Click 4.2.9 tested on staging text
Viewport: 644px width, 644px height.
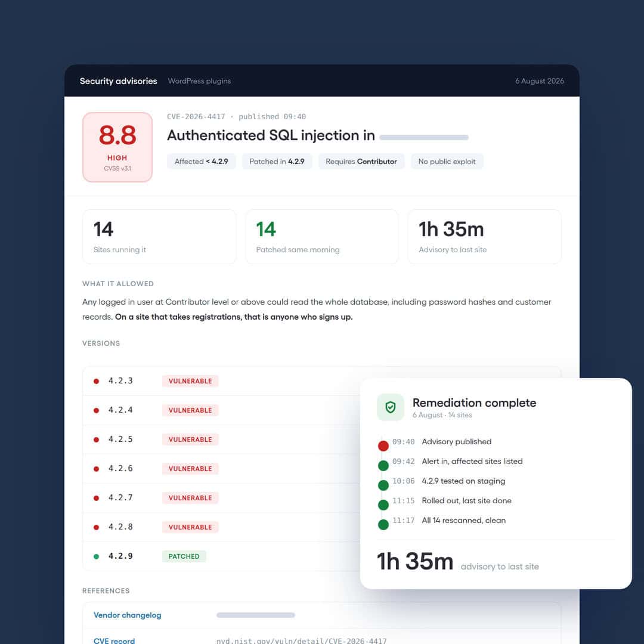[463, 481]
